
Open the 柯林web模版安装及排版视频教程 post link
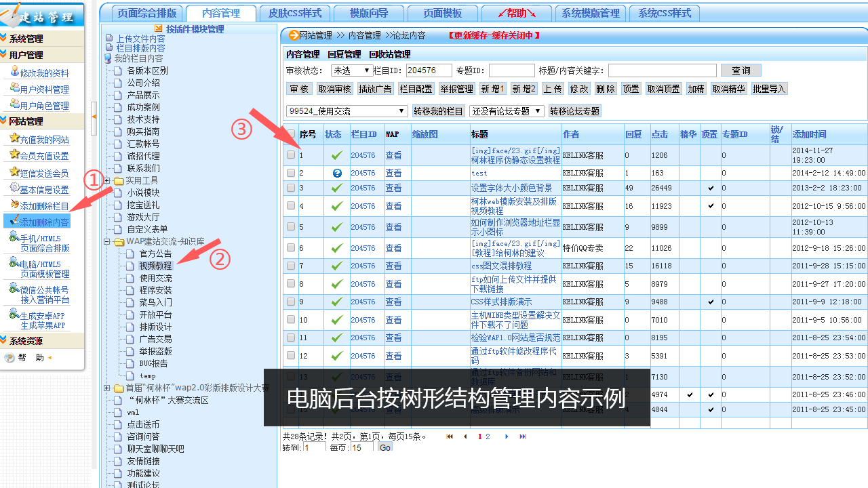(x=514, y=206)
